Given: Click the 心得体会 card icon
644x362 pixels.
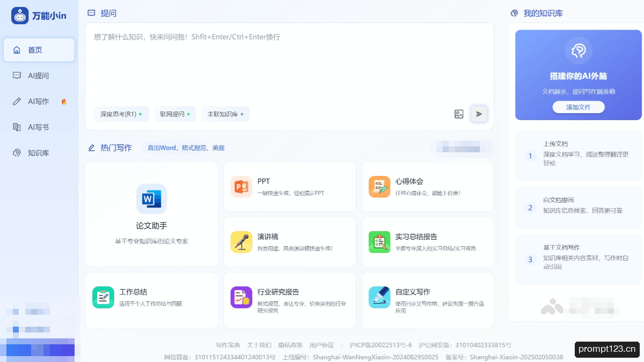Looking at the screenshot, I should pyautogui.click(x=379, y=187).
